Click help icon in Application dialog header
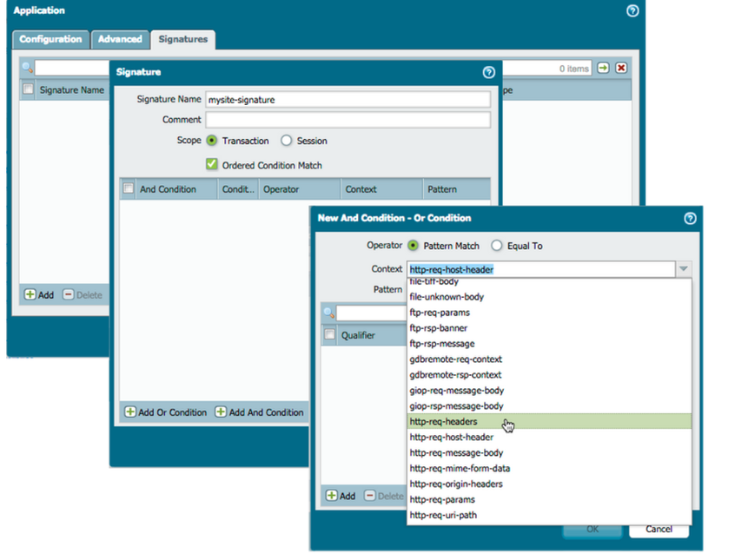Screen dimensions: 748x560 (x=632, y=10)
